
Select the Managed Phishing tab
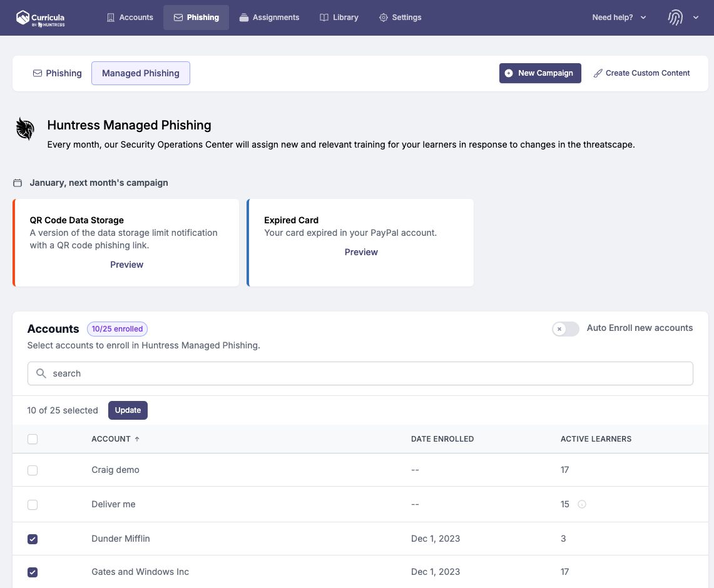click(x=141, y=73)
